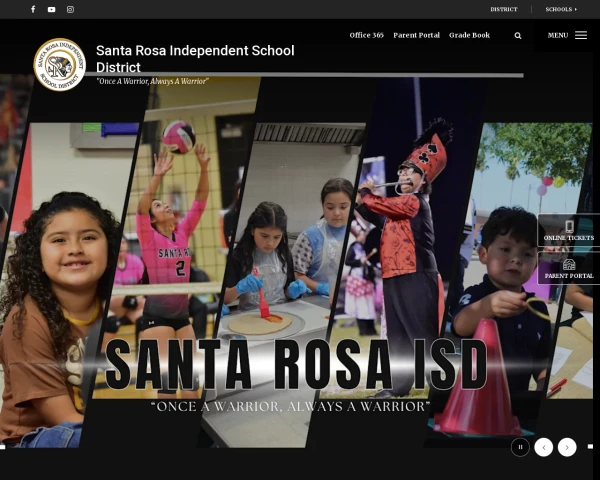600x480 pixels.
Task: Click the Online Tickets phone icon
Action: point(569,227)
